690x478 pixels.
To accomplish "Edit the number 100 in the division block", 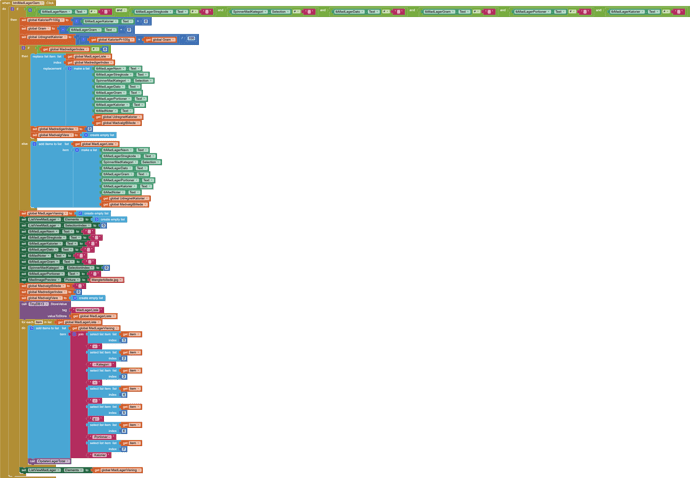I will point(191,39).
